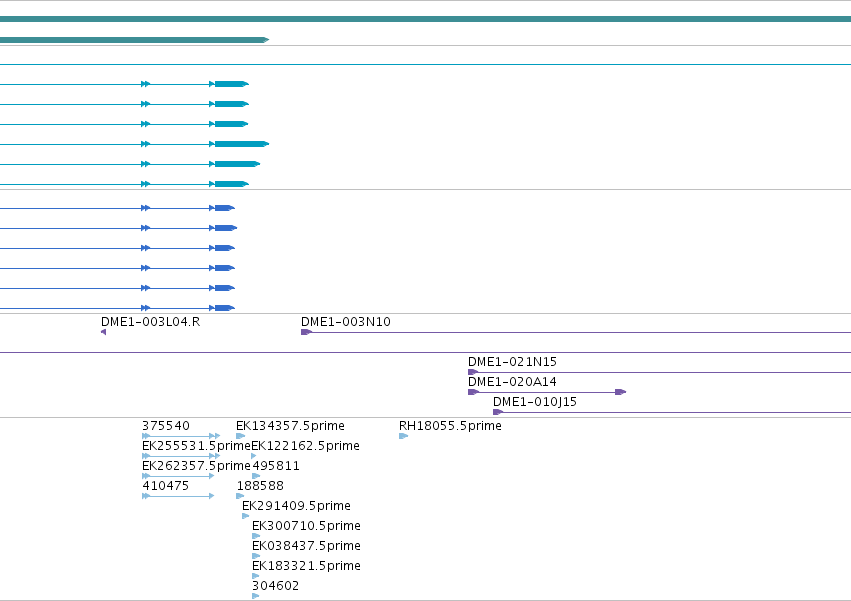Select the DME1-021N15 clone label
851x601 pixels.
click(512, 362)
